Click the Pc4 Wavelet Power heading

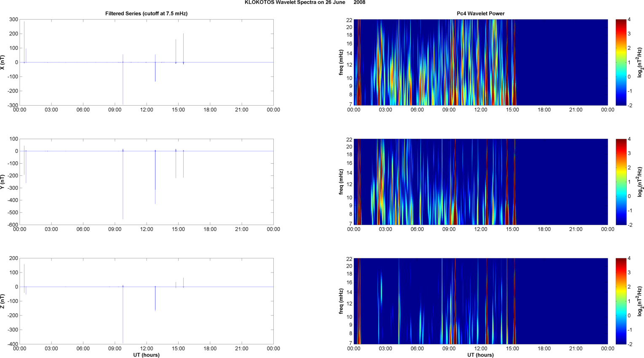click(x=481, y=13)
